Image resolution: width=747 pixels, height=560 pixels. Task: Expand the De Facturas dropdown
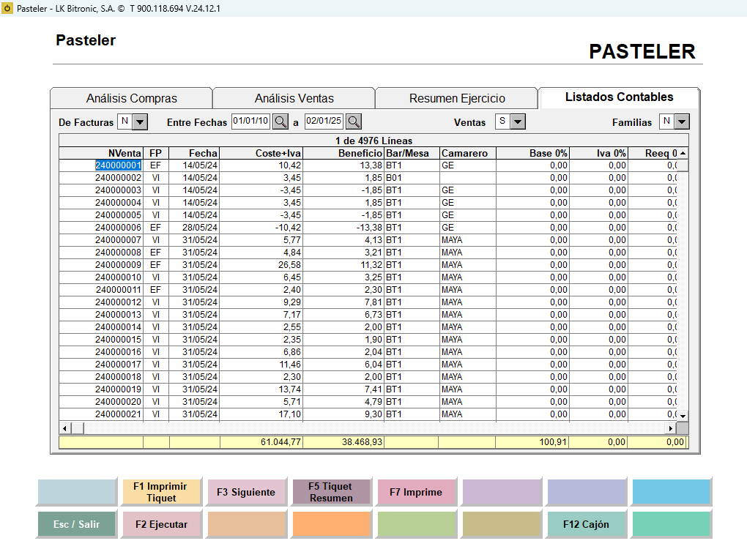click(x=140, y=122)
